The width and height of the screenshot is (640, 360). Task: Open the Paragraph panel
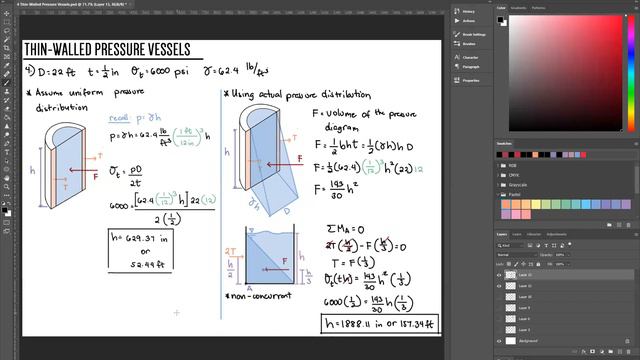click(467, 67)
